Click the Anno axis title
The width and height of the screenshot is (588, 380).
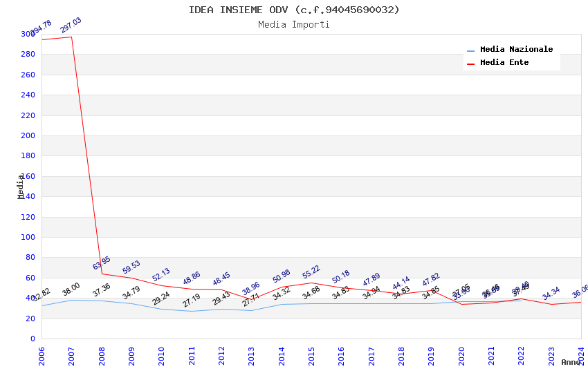click(x=571, y=362)
